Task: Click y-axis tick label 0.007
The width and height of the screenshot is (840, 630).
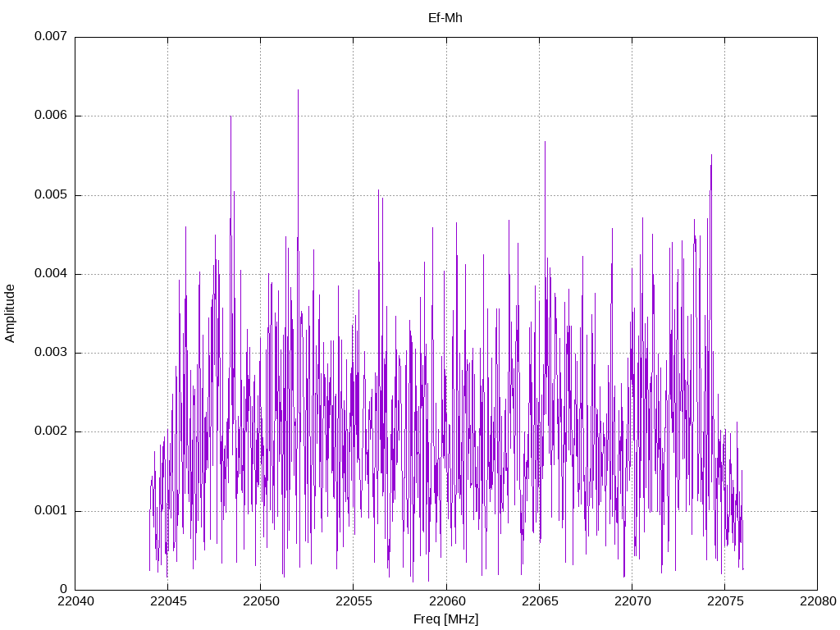Action: [x=51, y=36]
